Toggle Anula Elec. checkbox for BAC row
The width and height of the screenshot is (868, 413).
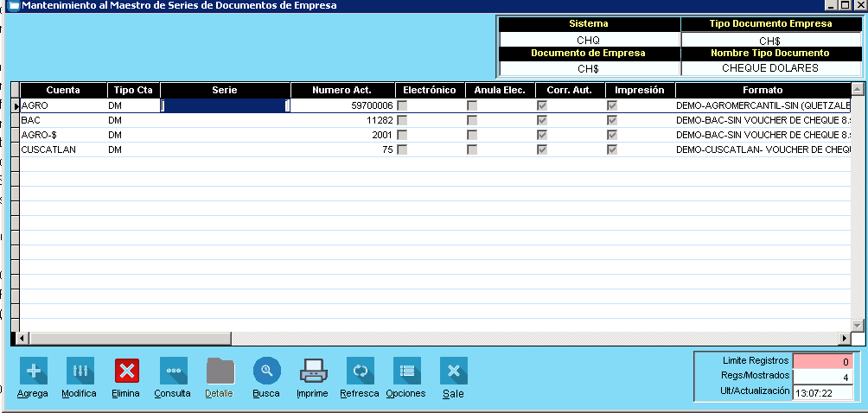coord(472,120)
